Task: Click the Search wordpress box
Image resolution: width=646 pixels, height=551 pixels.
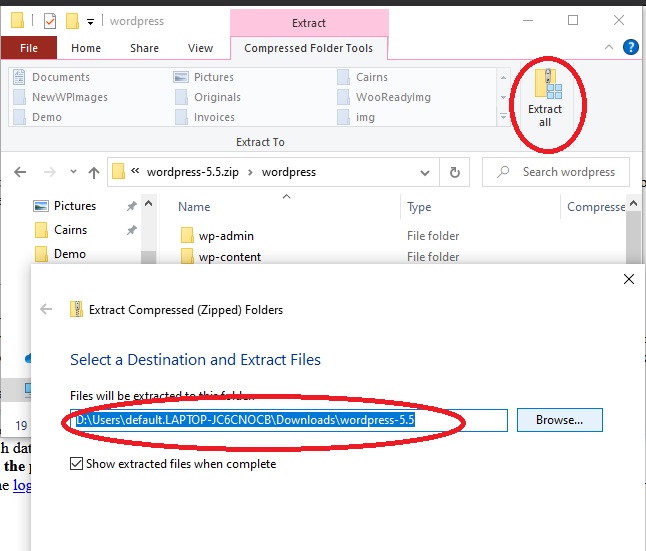Action: click(556, 172)
